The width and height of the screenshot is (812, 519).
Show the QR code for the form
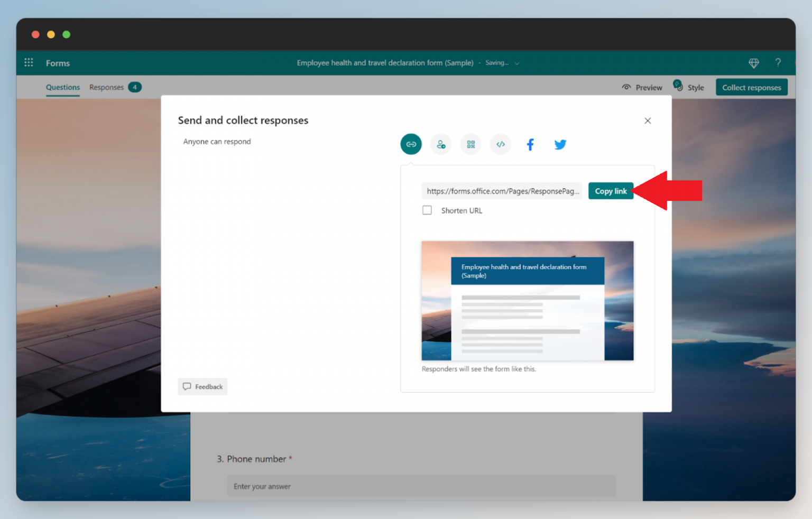click(x=470, y=144)
